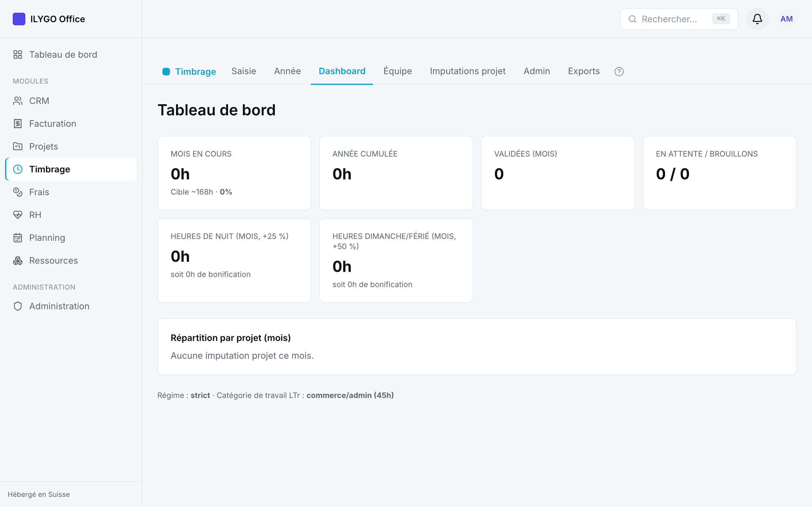This screenshot has width=812, height=507.
Task: Click the Ressources cubes icon
Action: pos(18,260)
